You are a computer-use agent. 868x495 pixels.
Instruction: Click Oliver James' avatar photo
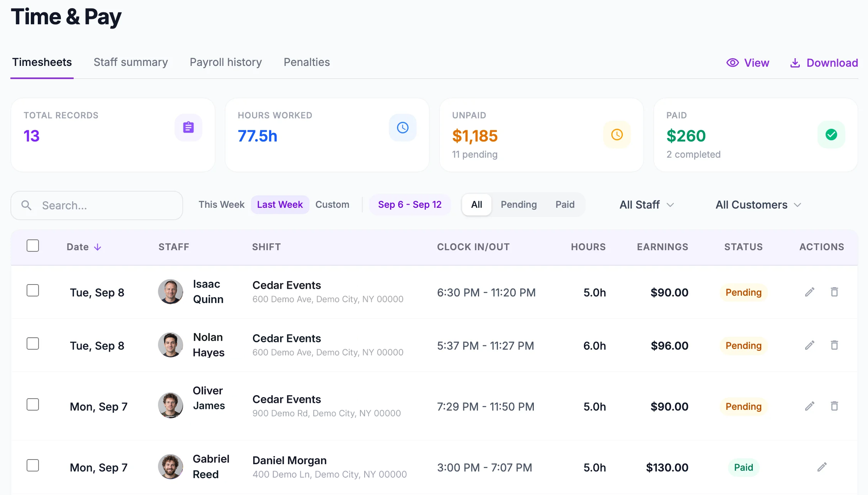(x=170, y=406)
